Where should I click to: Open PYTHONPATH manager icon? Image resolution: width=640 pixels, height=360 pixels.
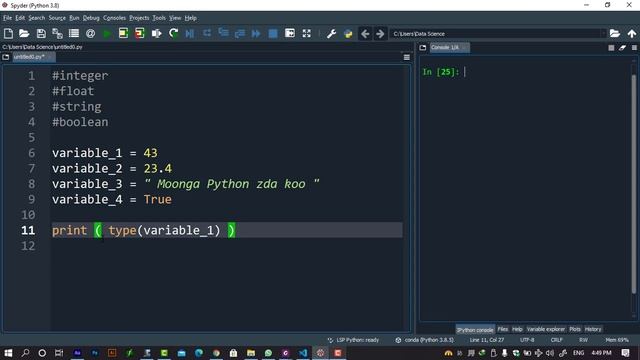click(x=348, y=33)
